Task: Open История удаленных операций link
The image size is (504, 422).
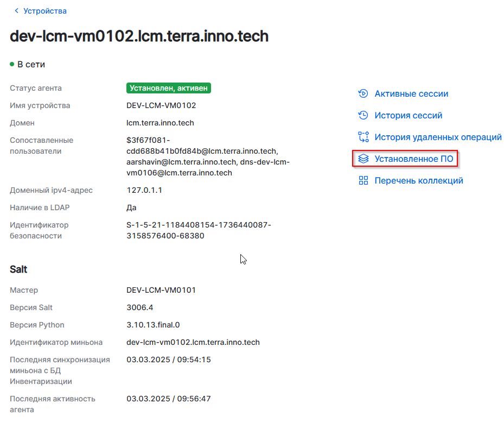Action: [438, 137]
